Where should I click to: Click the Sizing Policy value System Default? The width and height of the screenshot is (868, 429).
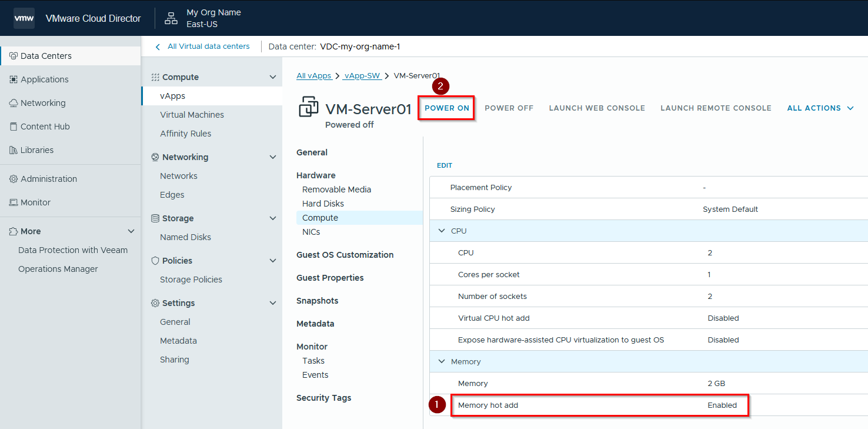(x=730, y=209)
